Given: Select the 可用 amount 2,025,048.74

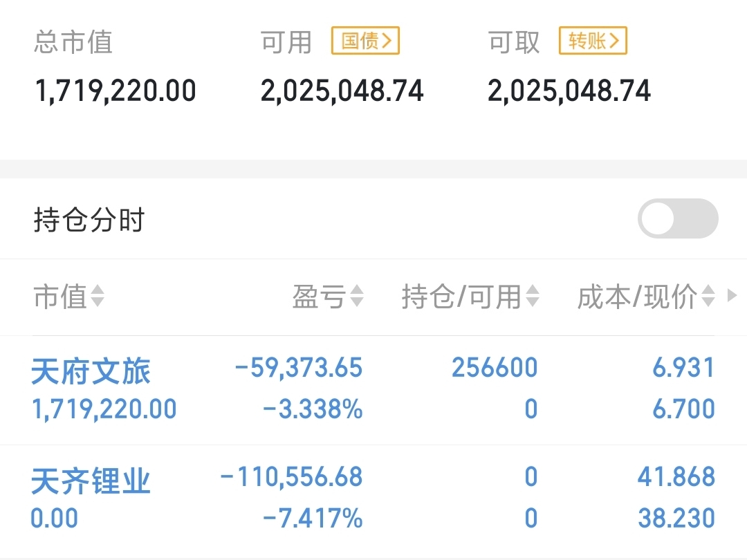Looking at the screenshot, I should coord(342,91).
